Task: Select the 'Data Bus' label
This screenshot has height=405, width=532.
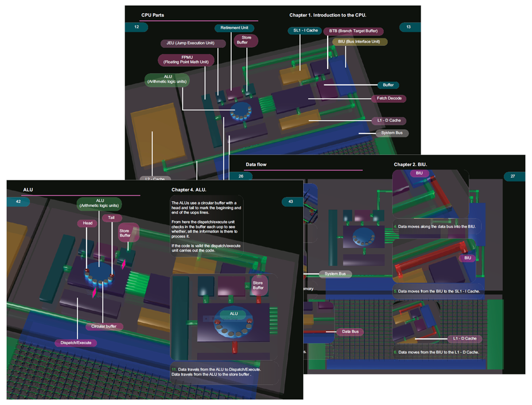Action: pos(350,331)
